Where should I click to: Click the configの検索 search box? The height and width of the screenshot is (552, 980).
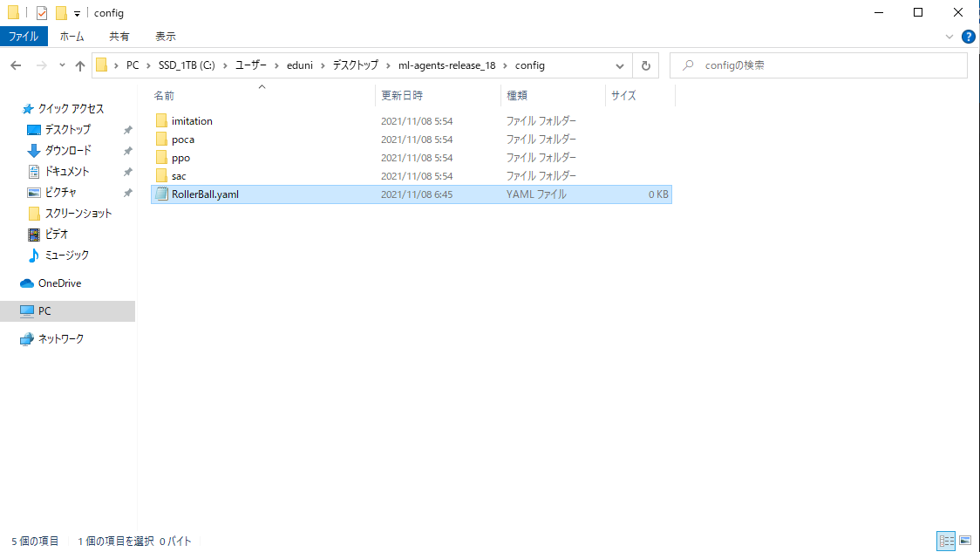pyautogui.click(x=818, y=65)
